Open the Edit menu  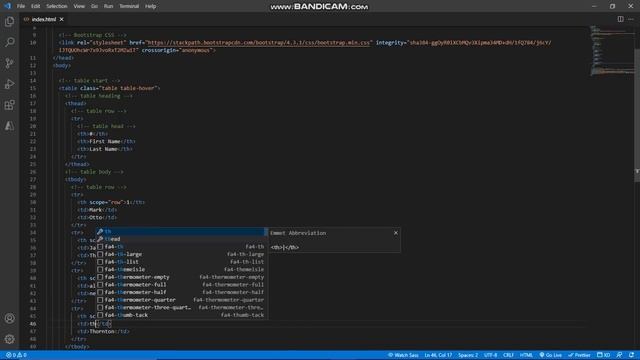point(36,6)
